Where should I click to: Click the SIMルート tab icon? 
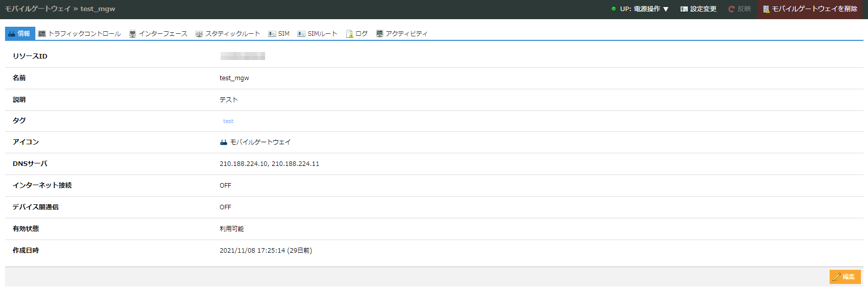[x=301, y=34]
